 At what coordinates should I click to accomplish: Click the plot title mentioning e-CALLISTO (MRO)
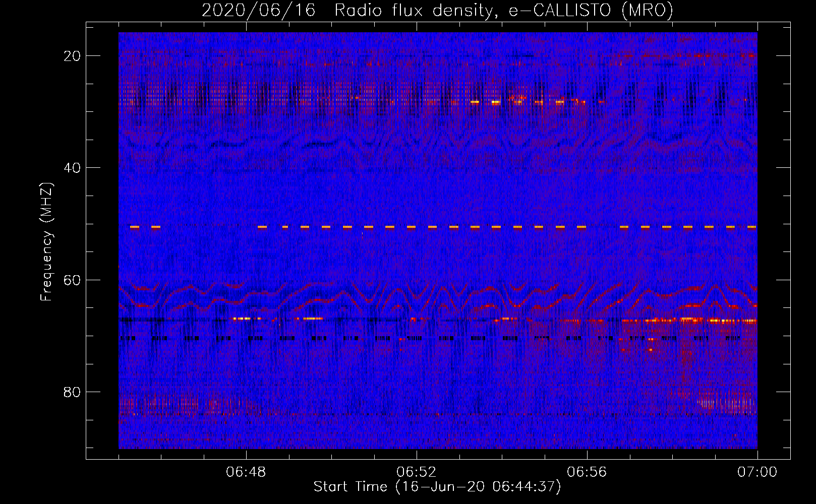pyautogui.click(x=437, y=10)
